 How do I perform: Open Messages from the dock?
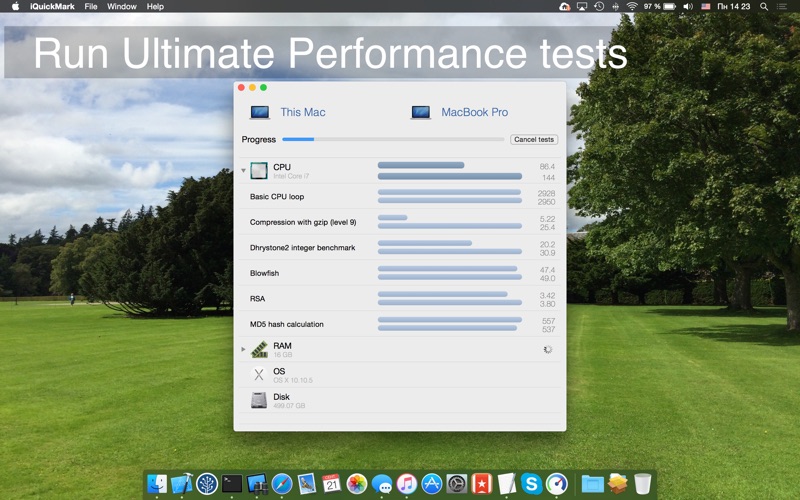coord(382,484)
